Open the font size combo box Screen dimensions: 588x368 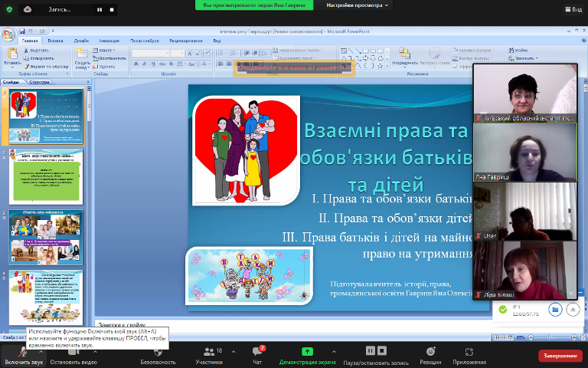point(178,54)
